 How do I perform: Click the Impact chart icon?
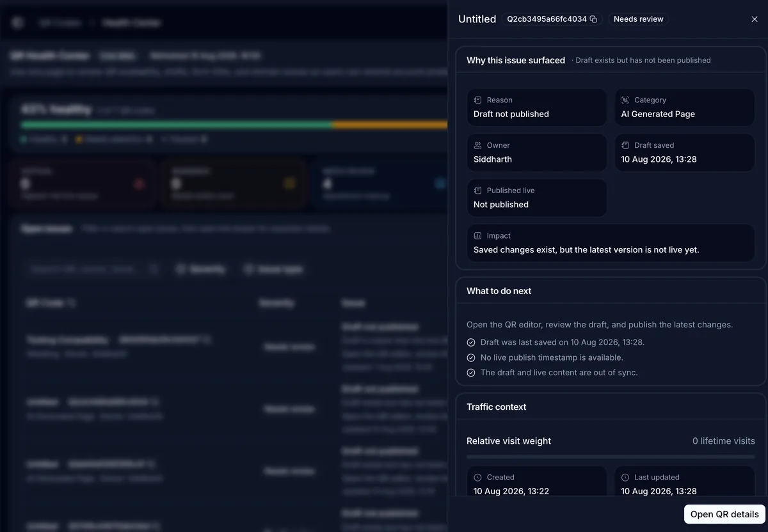(x=477, y=236)
